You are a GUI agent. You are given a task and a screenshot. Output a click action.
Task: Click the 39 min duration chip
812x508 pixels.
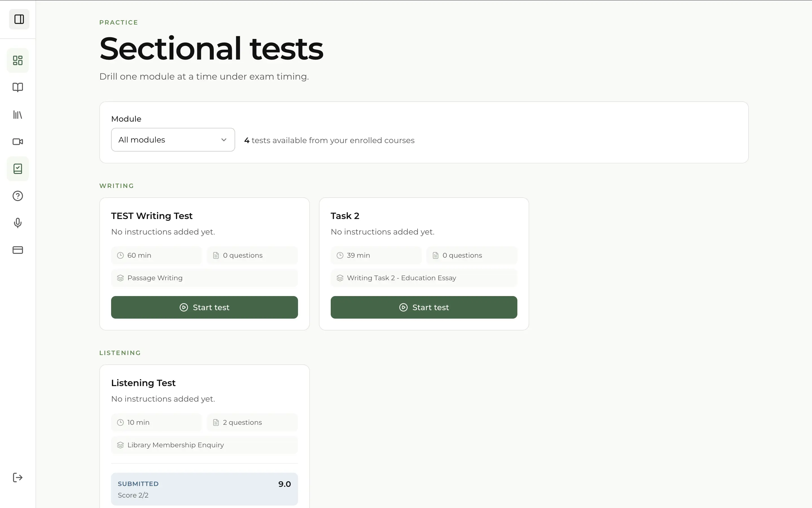click(376, 255)
